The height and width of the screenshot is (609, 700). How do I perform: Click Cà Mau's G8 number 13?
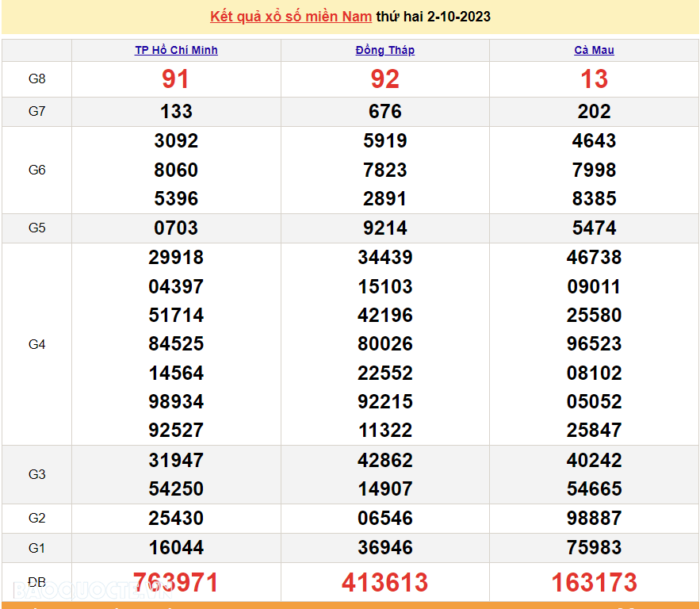[594, 79]
